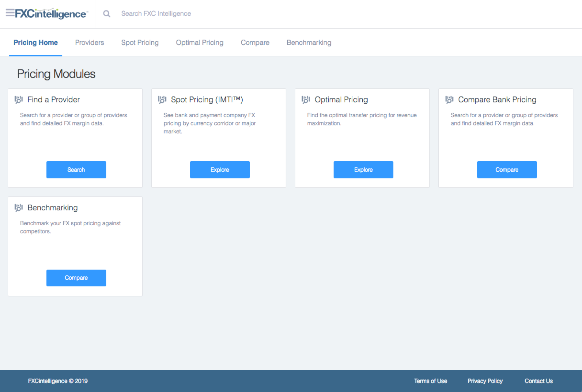Open the Compare tab
This screenshot has height=392, width=582.
pyautogui.click(x=255, y=43)
